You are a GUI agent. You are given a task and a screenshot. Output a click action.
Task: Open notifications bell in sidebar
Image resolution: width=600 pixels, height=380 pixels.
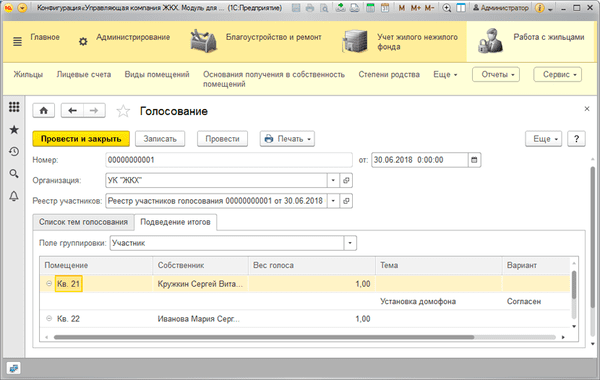click(14, 196)
